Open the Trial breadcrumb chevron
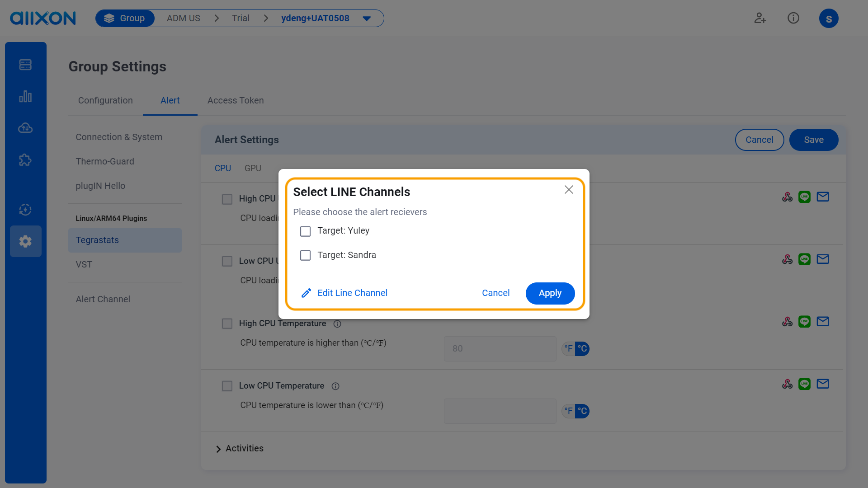 click(265, 18)
